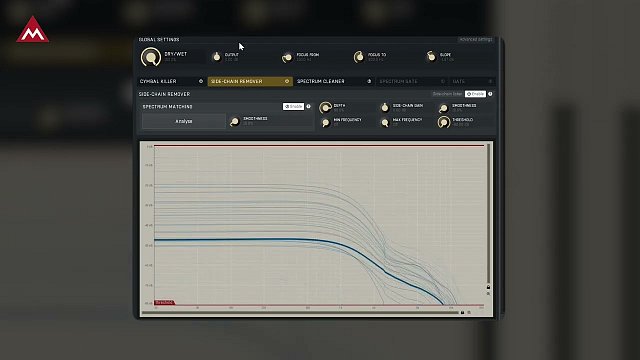The height and width of the screenshot is (360, 640).
Task: Toggle power icon on Cymbal Killer tab
Action: click(201, 81)
